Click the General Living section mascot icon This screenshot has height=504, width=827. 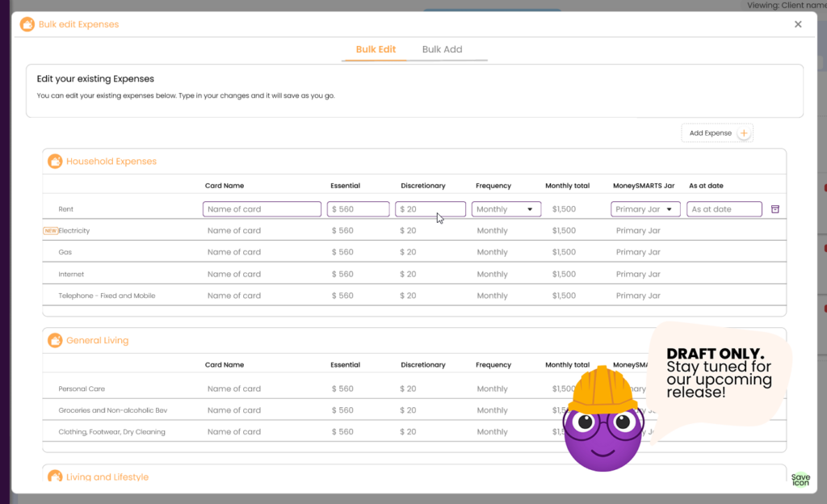click(x=55, y=340)
